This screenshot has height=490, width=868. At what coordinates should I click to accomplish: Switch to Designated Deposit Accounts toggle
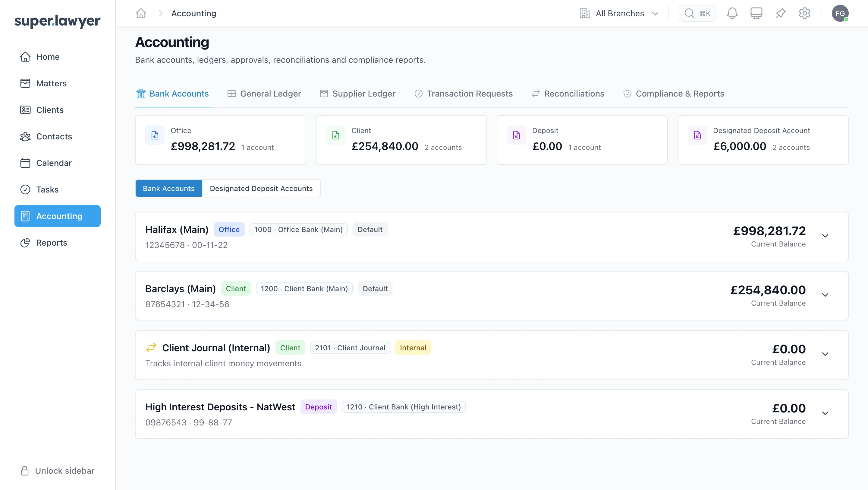tap(261, 188)
